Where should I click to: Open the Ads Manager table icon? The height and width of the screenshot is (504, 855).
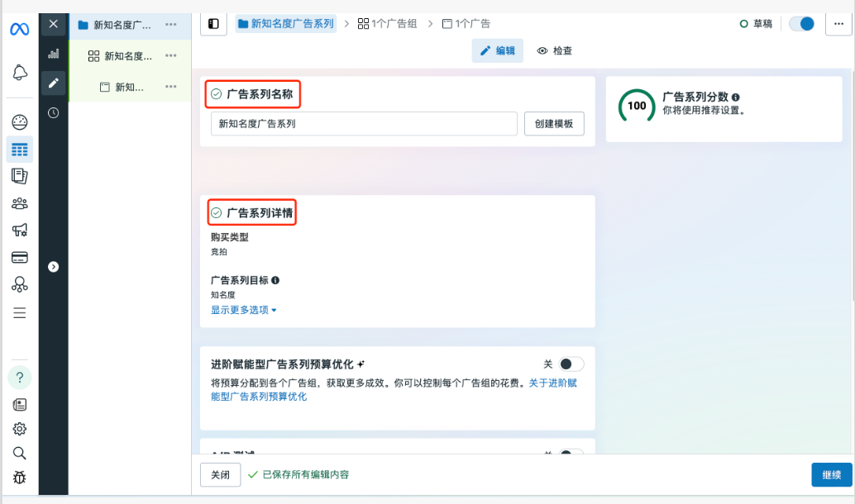(x=20, y=150)
